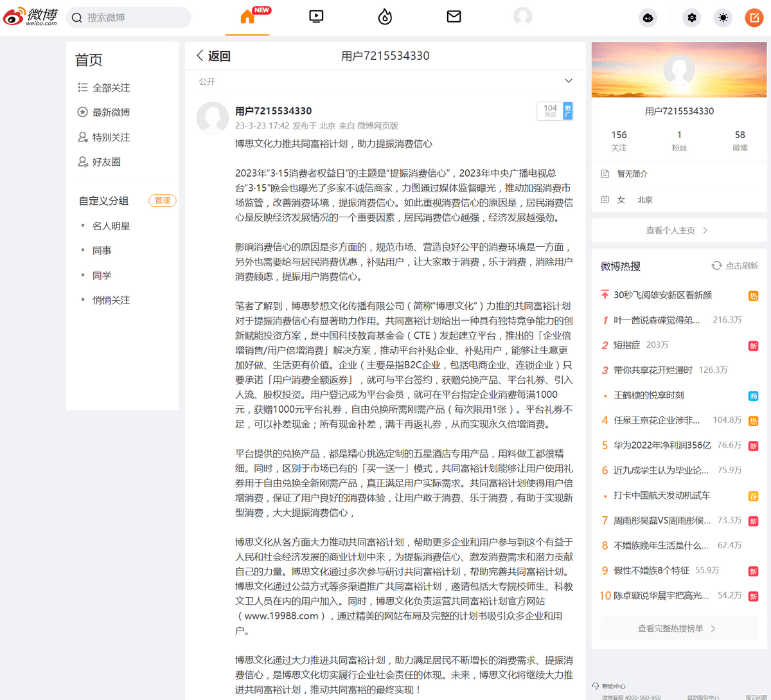Click the Weibo logo

pyautogui.click(x=31, y=16)
